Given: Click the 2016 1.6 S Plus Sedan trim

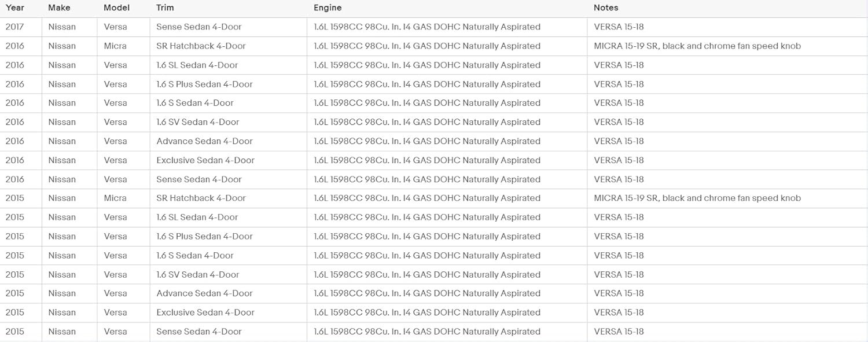Looking at the screenshot, I should (204, 84).
